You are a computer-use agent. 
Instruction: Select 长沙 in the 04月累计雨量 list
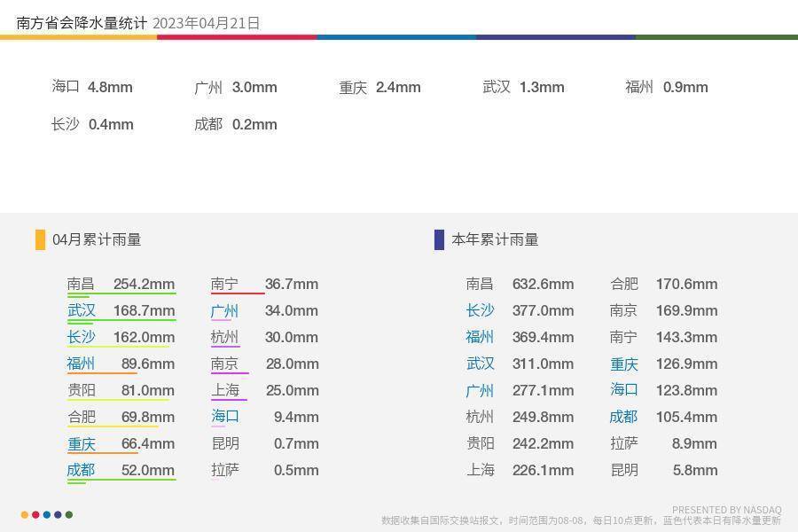(81, 337)
